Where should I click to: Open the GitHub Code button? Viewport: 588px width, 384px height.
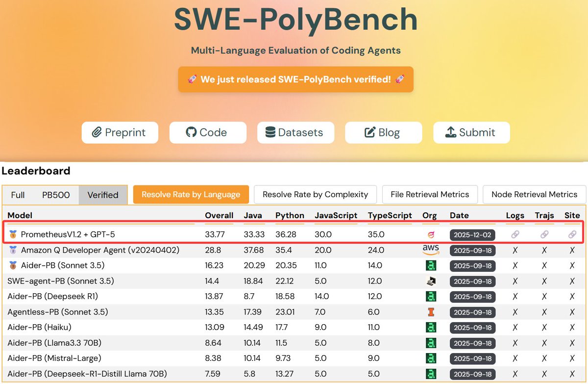click(x=208, y=132)
